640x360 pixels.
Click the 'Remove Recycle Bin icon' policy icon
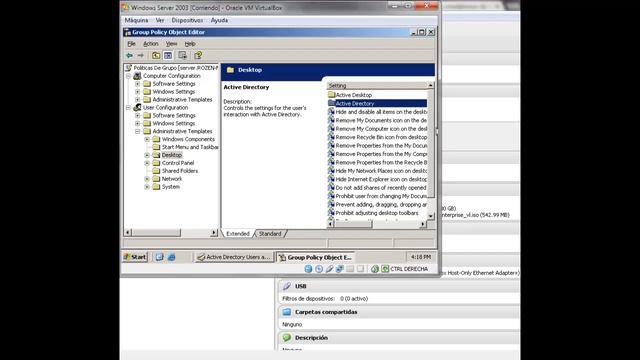click(331, 137)
